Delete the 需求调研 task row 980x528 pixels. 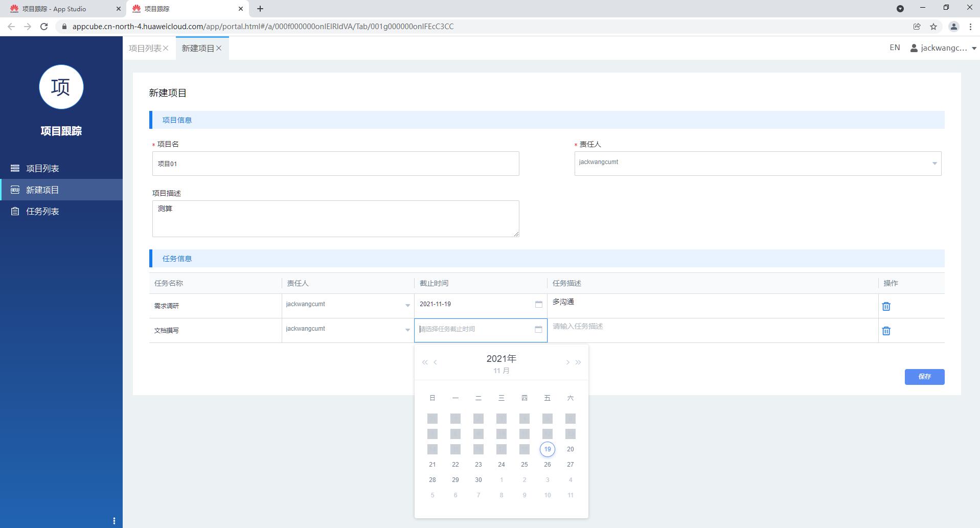point(886,306)
